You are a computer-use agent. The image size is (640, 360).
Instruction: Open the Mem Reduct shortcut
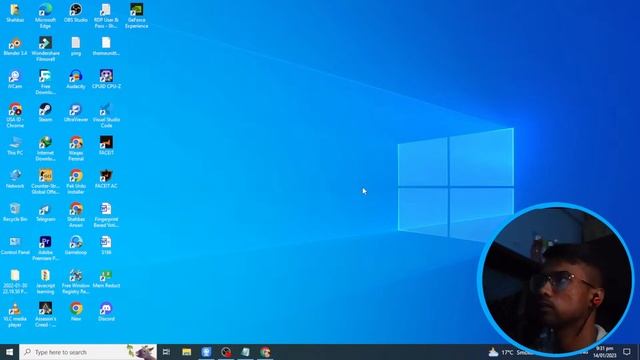coord(106,279)
